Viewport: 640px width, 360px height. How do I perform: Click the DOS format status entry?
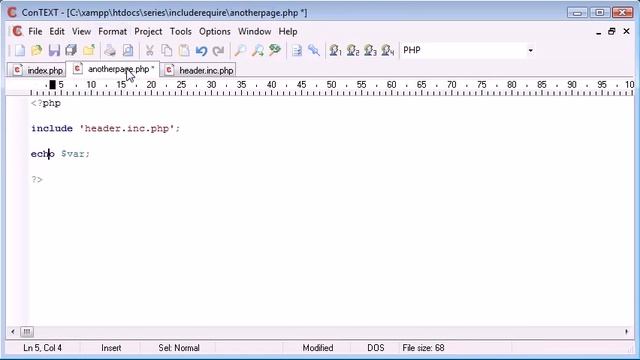[376, 348]
